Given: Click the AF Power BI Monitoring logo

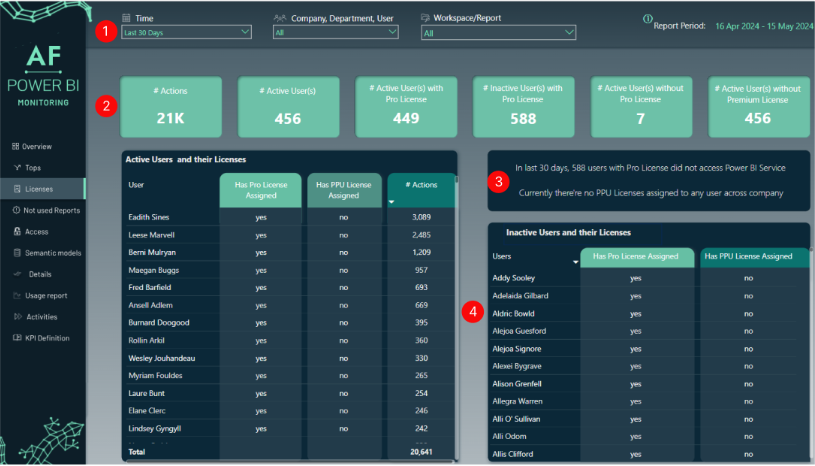Looking at the screenshot, I should 43,75.
